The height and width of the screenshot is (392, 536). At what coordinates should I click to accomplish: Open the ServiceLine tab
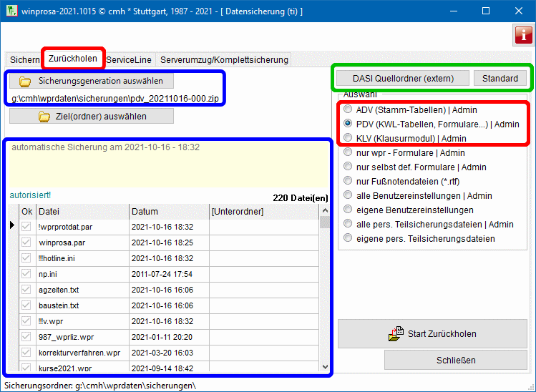coord(130,60)
